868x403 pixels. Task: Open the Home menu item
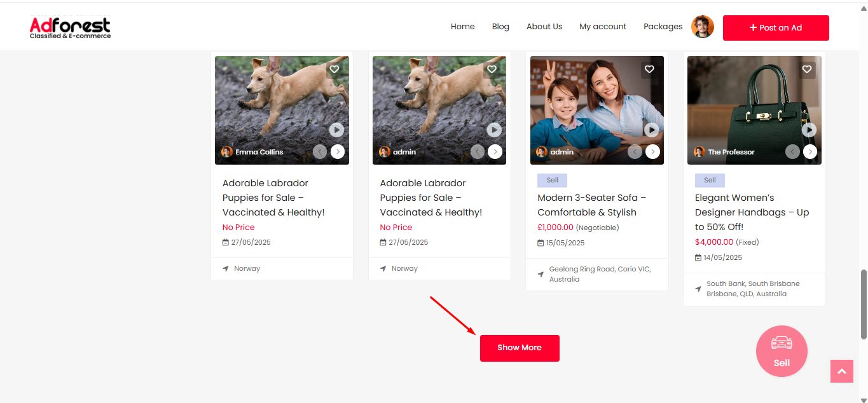click(462, 27)
